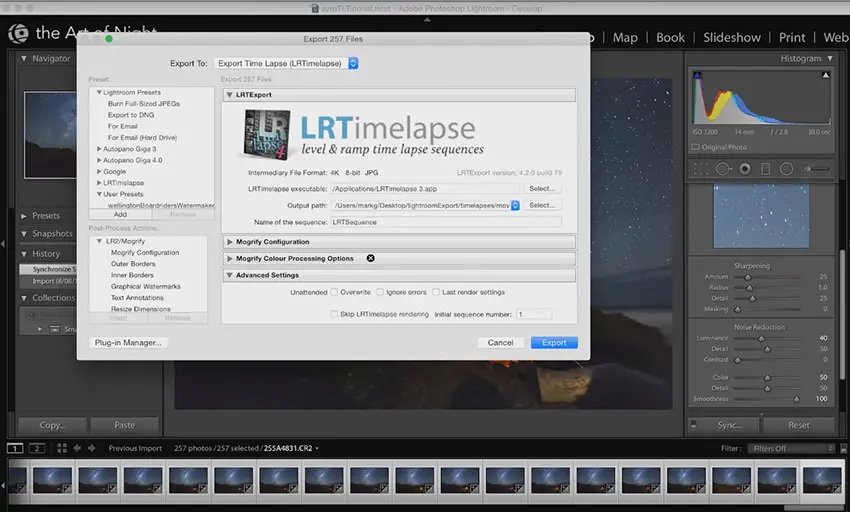This screenshot has width=850, height=512.
Task: Click the Reset button
Action: pyautogui.click(x=799, y=425)
